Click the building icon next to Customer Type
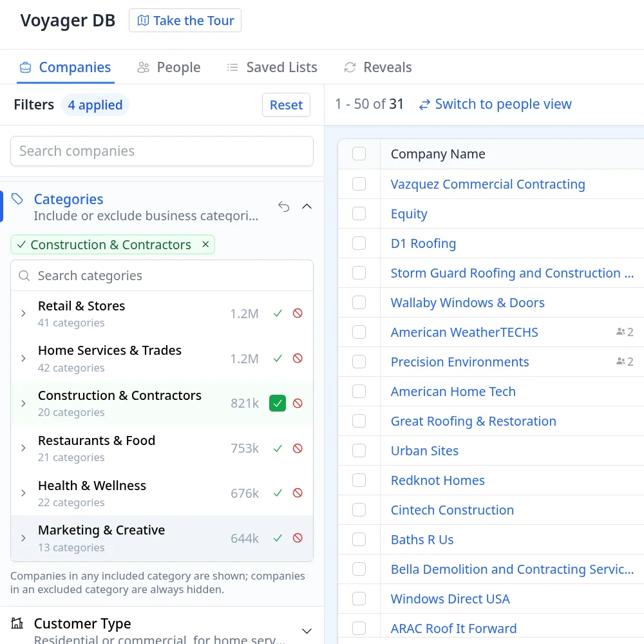The height and width of the screenshot is (644, 644). click(17, 623)
